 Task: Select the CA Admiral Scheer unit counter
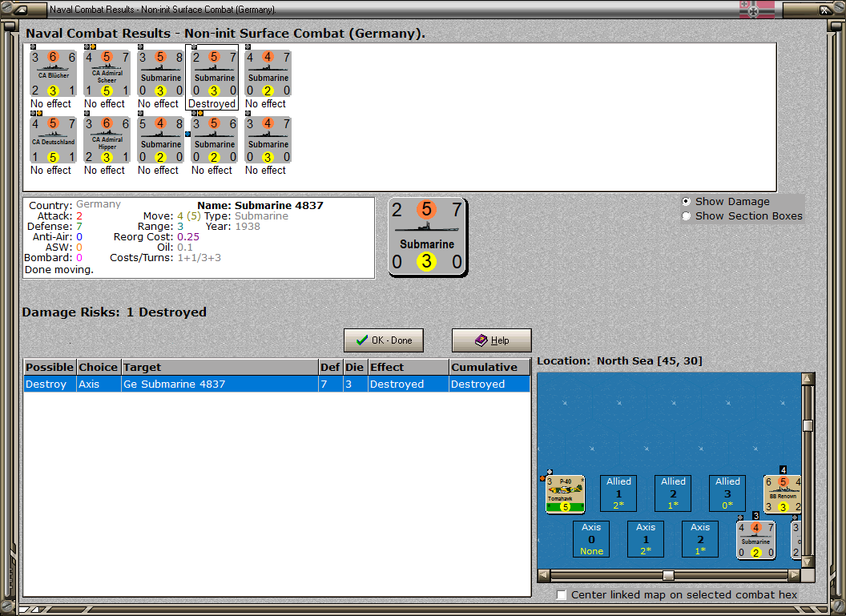[x=107, y=74]
